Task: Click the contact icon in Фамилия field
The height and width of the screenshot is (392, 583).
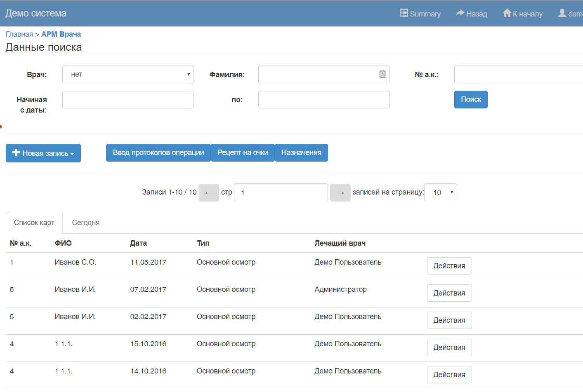Action: tap(382, 74)
